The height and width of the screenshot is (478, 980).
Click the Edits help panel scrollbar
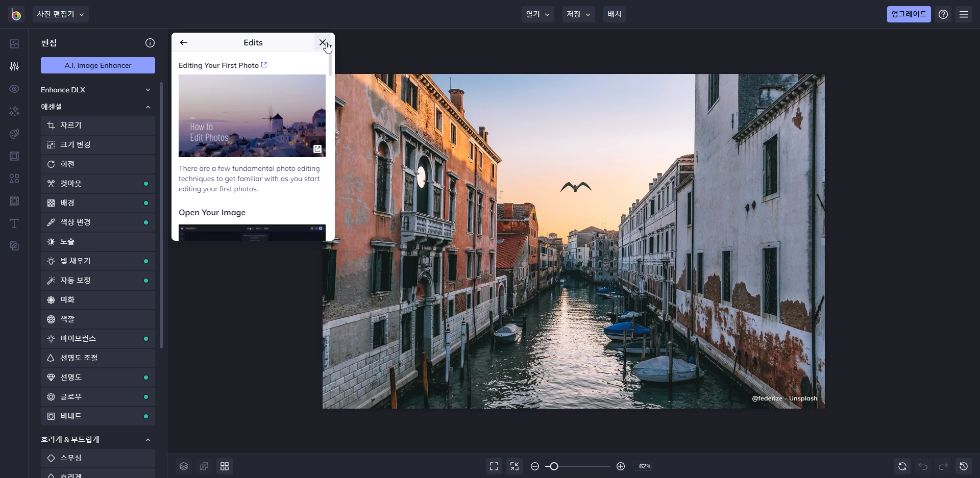[330, 64]
